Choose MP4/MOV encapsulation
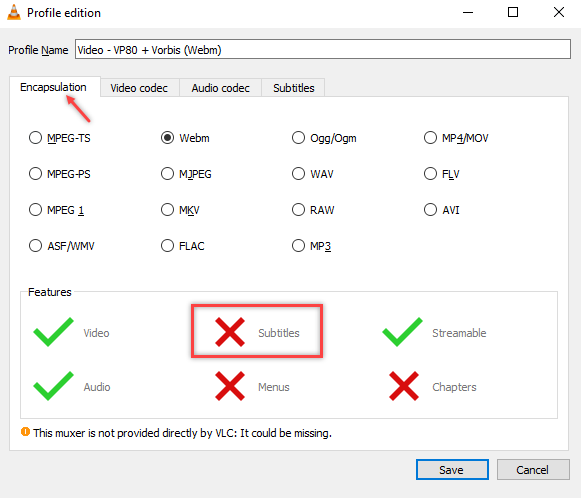The image size is (581, 498). point(430,137)
